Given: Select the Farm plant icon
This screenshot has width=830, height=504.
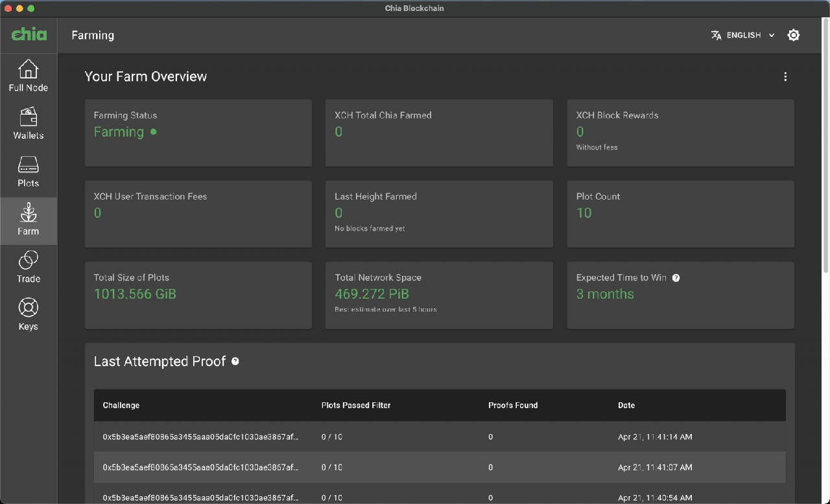Looking at the screenshot, I should point(28,213).
